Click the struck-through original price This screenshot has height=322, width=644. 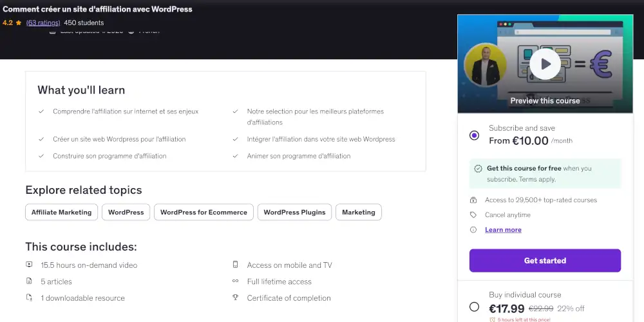(541, 308)
